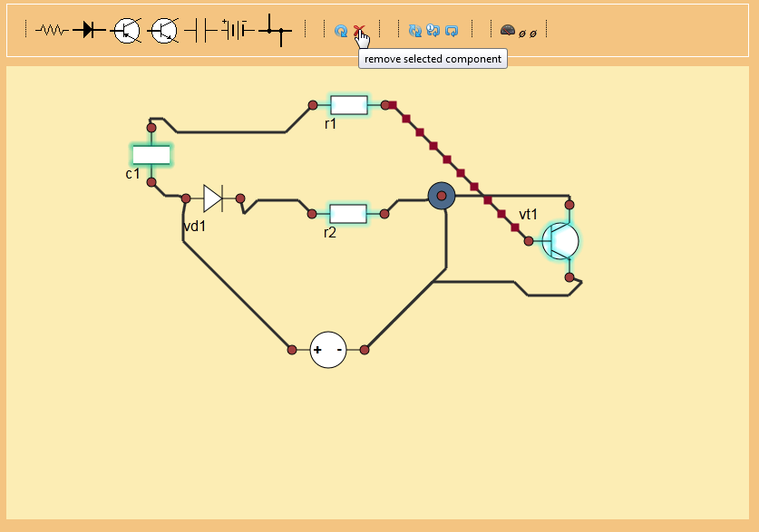The height and width of the screenshot is (532, 759).
Task: Select diode vd1 on the canvas
Action: coord(213,198)
